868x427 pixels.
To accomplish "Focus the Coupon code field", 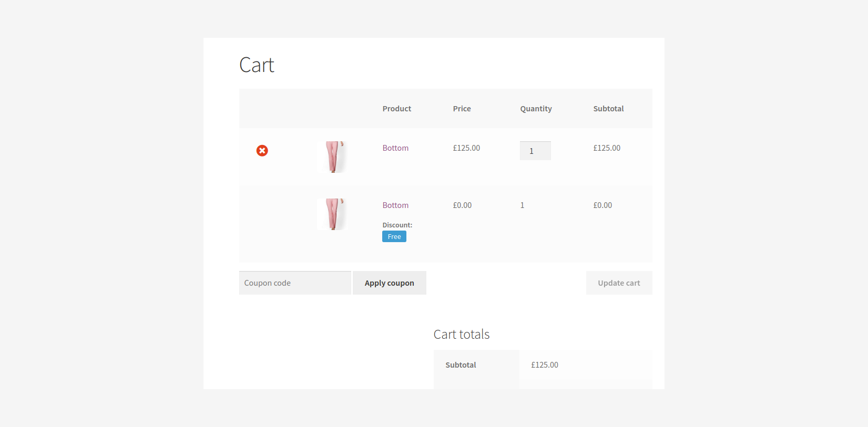I will coord(295,283).
